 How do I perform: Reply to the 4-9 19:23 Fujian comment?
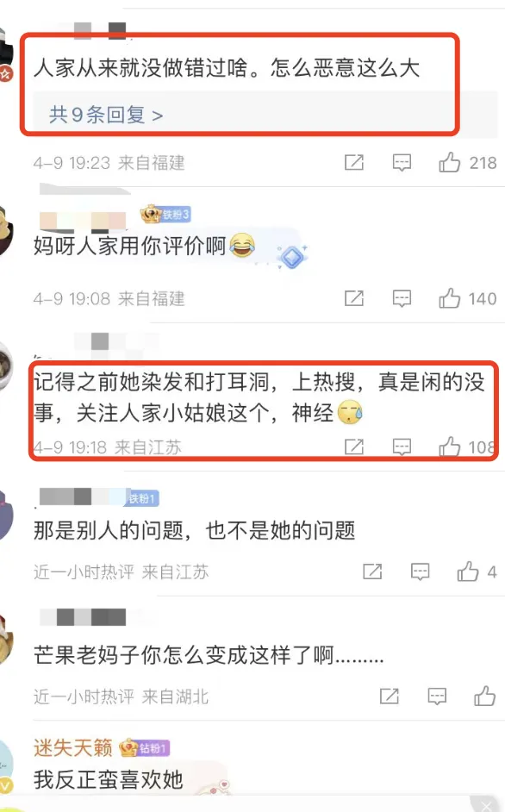pos(402,163)
